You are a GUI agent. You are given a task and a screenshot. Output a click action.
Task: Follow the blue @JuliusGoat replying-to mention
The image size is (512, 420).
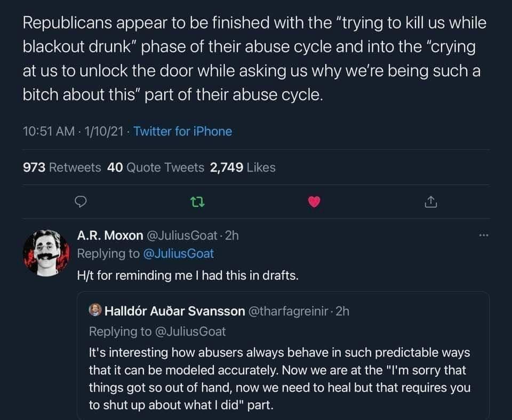[x=178, y=254]
